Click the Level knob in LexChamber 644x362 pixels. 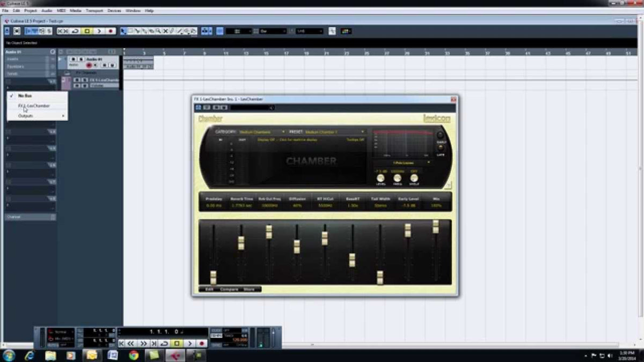tap(380, 178)
